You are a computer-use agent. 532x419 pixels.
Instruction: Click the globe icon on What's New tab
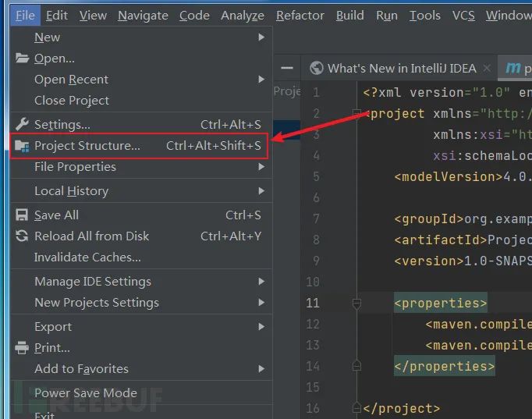pos(317,68)
